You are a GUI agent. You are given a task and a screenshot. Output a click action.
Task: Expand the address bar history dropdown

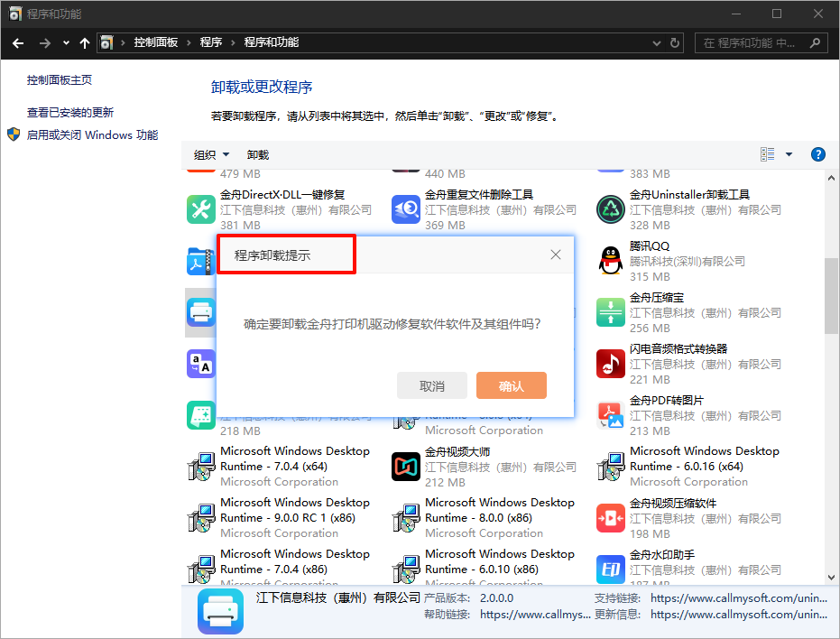(x=656, y=43)
